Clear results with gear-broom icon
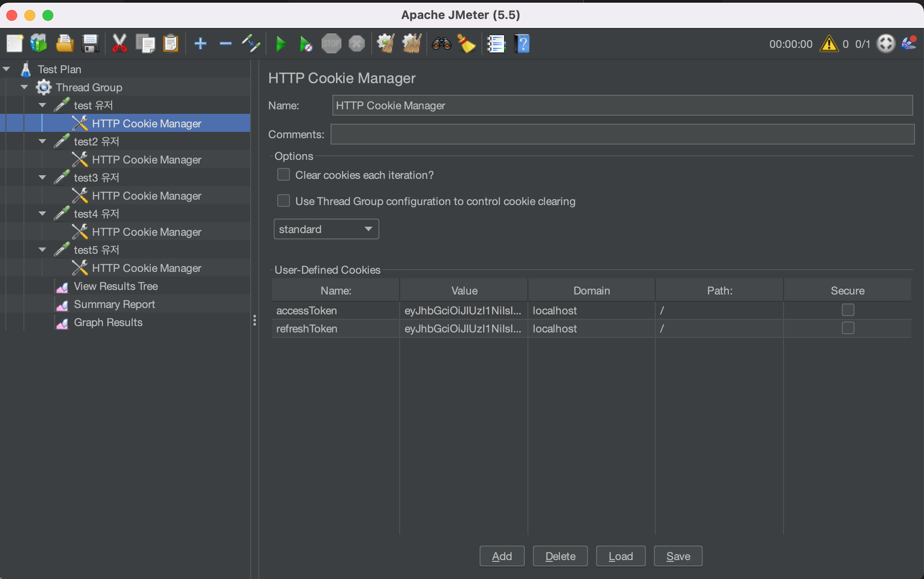The height and width of the screenshot is (579, 924). tap(386, 44)
